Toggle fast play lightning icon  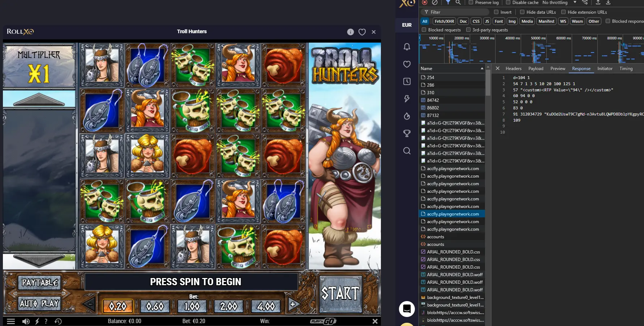tap(37, 321)
